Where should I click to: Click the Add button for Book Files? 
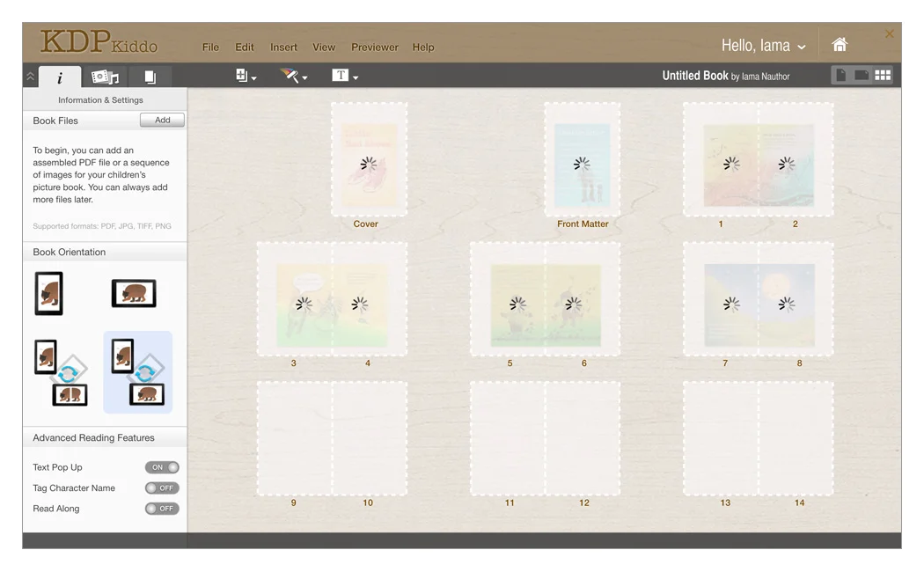click(x=162, y=121)
